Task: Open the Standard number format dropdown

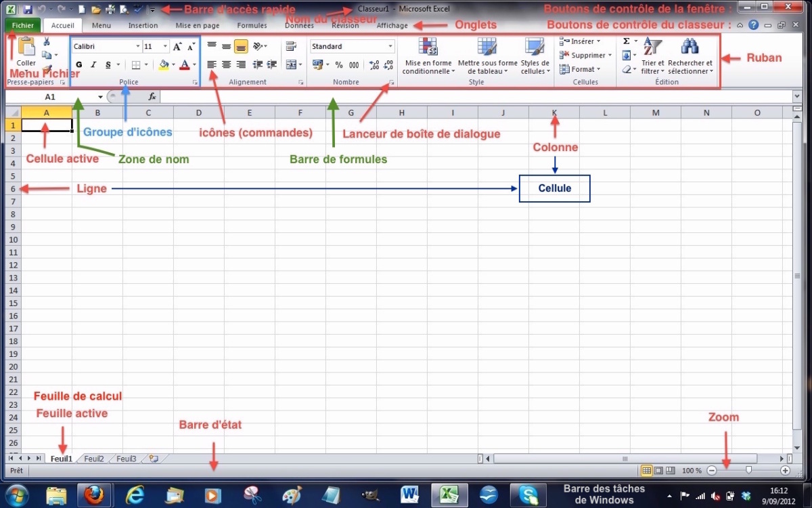Action: [x=390, y=47]
